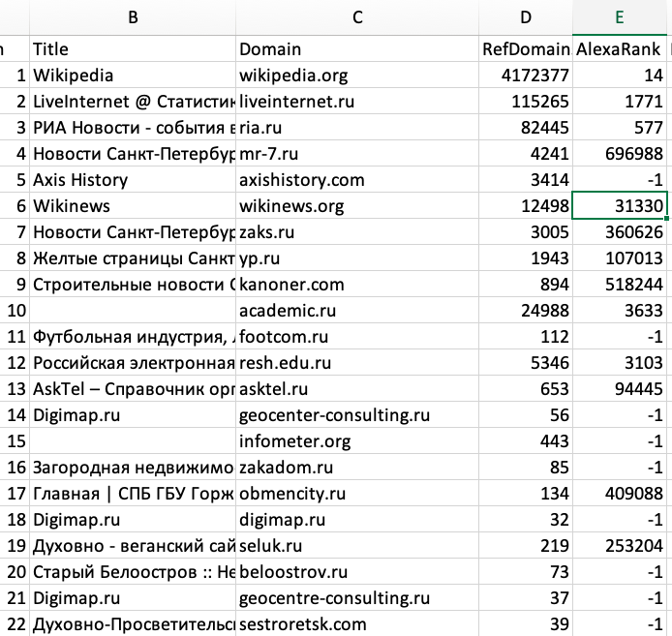Select the wikipedia.org domain cell
Viewport: 672px width, 636px height.
(x=357, y=75)
